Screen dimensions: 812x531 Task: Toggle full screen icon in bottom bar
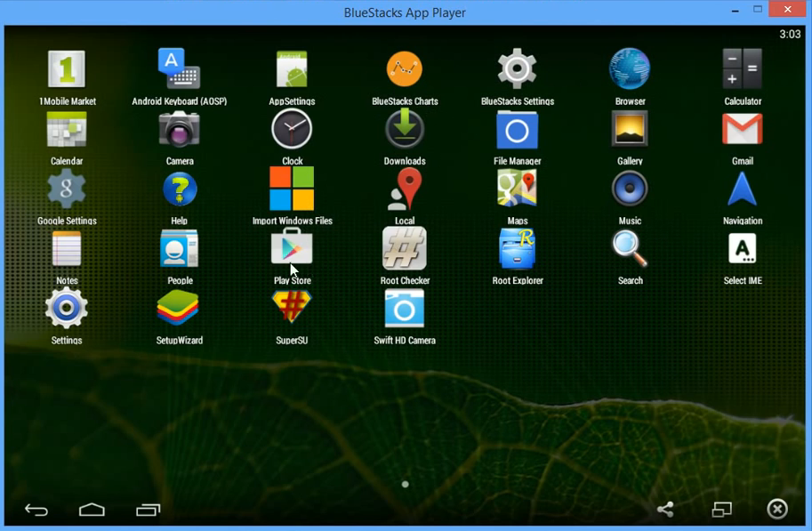(721, 510)
